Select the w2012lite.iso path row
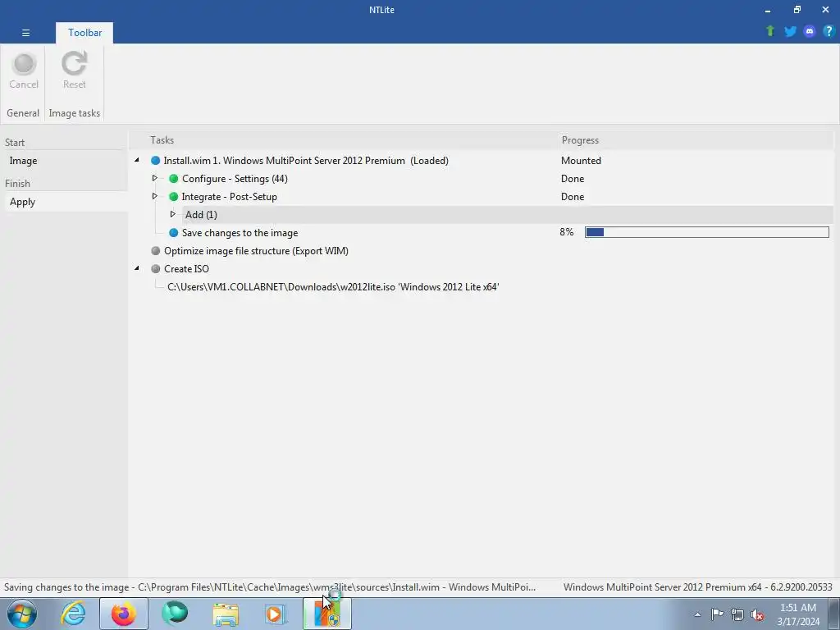Screen dimensions: 840x630 [333, 287]
